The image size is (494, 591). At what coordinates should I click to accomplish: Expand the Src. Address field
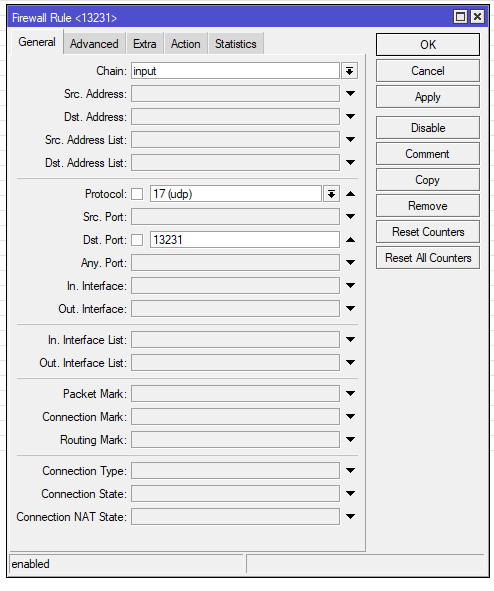(x=350, y=93)
